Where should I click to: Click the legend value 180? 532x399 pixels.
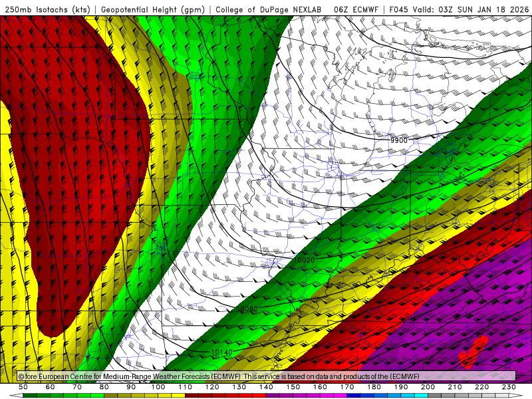click(374, 387)
